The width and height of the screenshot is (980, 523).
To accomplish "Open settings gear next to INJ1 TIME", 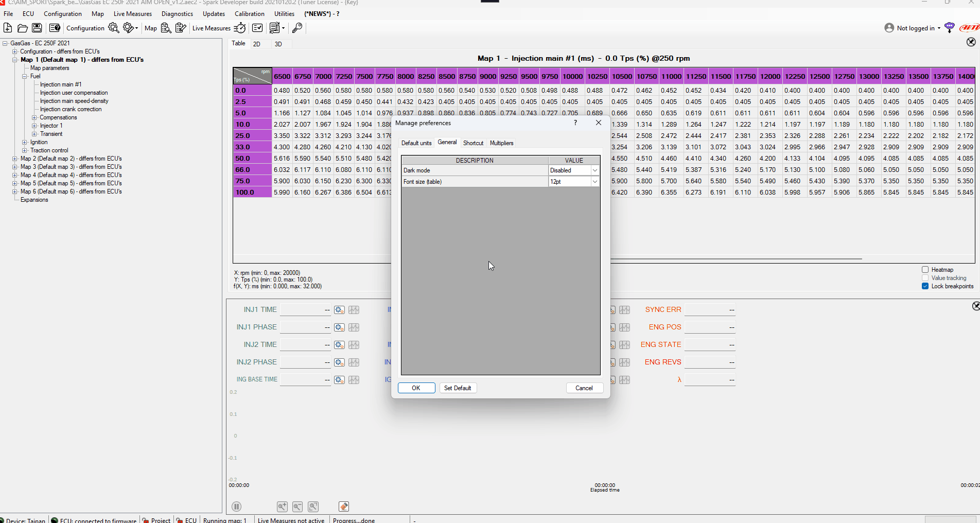I will tap(339, 310).
